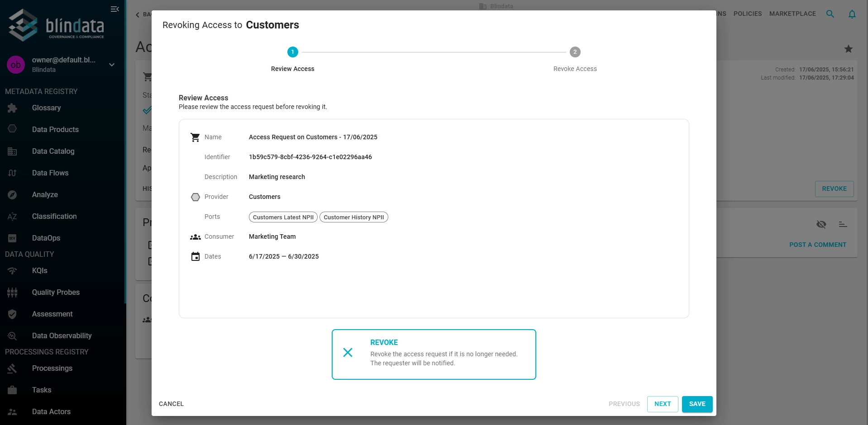Open the Assessment shield icon

[x=12, y=314]
